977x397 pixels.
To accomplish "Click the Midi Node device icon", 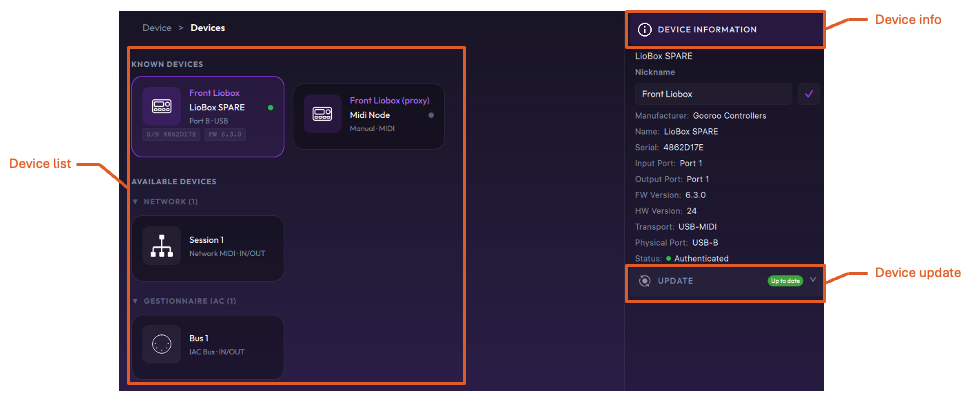I will tap(323, 114).
